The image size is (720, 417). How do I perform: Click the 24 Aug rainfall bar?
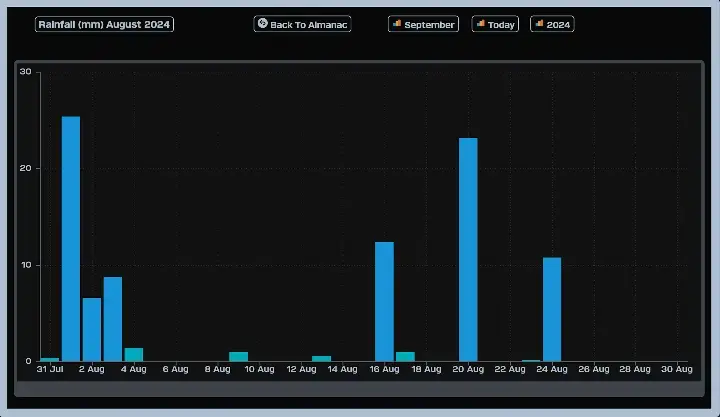[x=552, y=309]
